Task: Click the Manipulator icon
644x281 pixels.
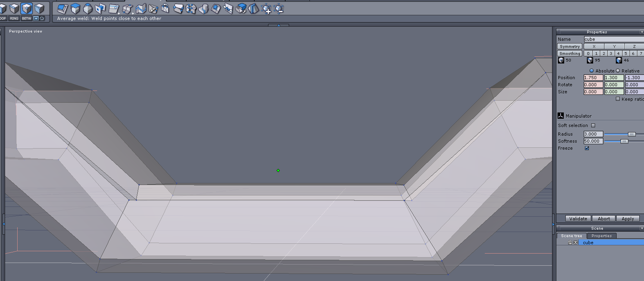Action: [560, 116]
